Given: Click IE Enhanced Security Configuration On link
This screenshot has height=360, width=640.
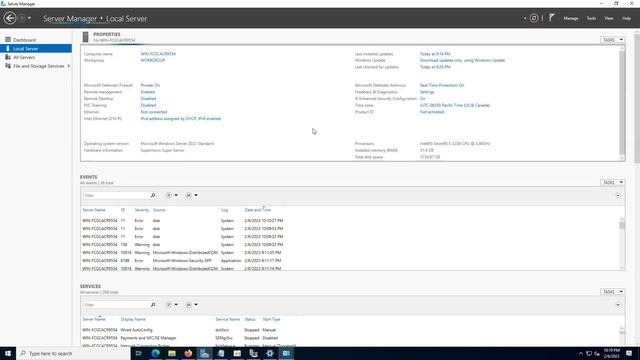Looking at the screenshot, I should point(422,98).
